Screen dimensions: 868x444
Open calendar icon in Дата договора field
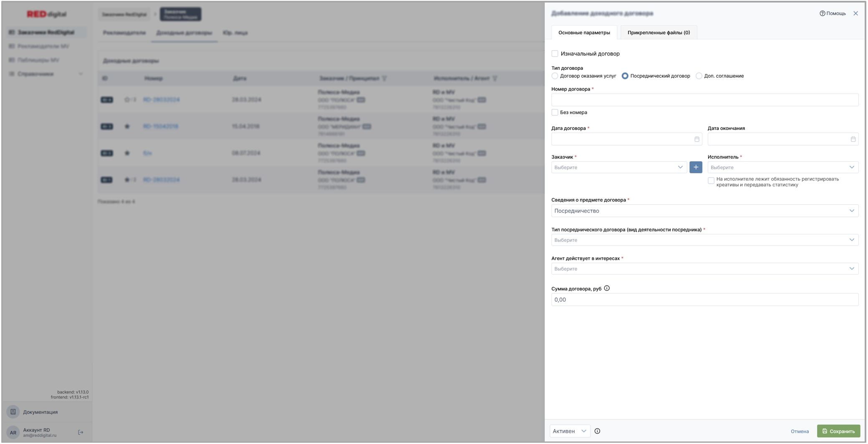[696, 139]
